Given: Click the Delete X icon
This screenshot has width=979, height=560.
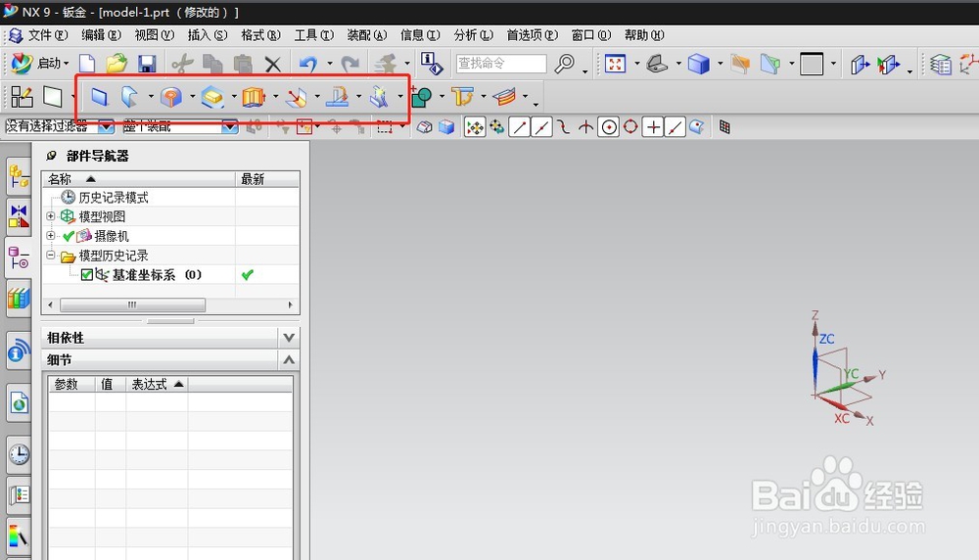Looking at the screenshot, I should (273, 63).
